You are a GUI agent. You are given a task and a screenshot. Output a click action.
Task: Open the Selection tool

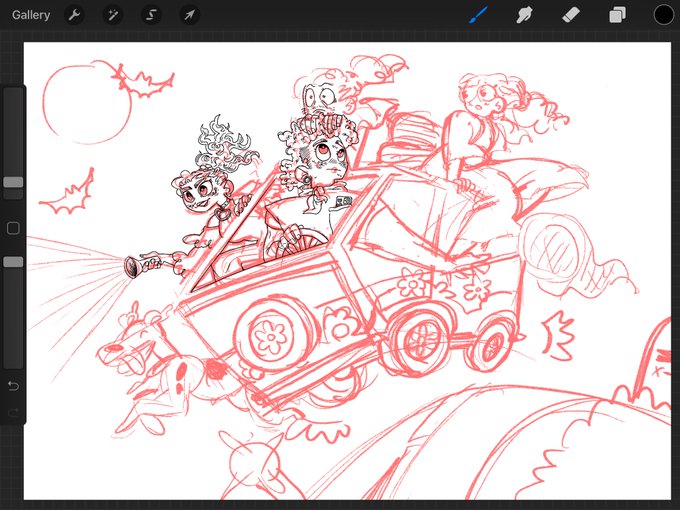151,15
